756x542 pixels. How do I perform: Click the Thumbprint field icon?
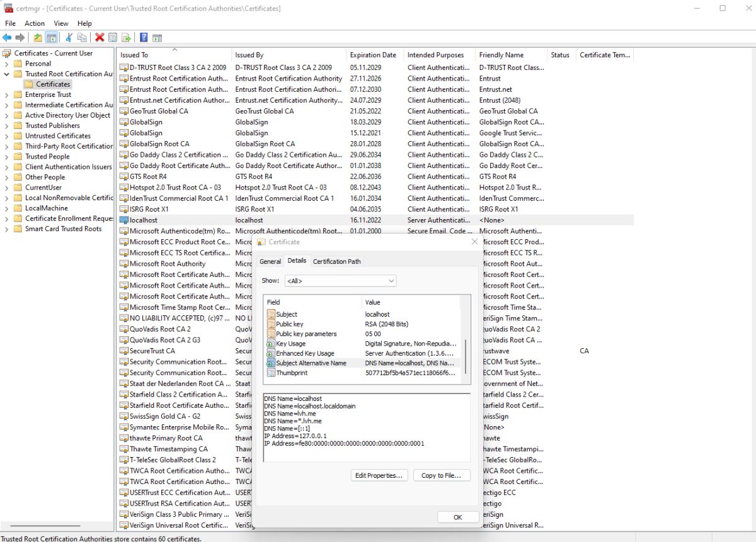coord(271,373)
